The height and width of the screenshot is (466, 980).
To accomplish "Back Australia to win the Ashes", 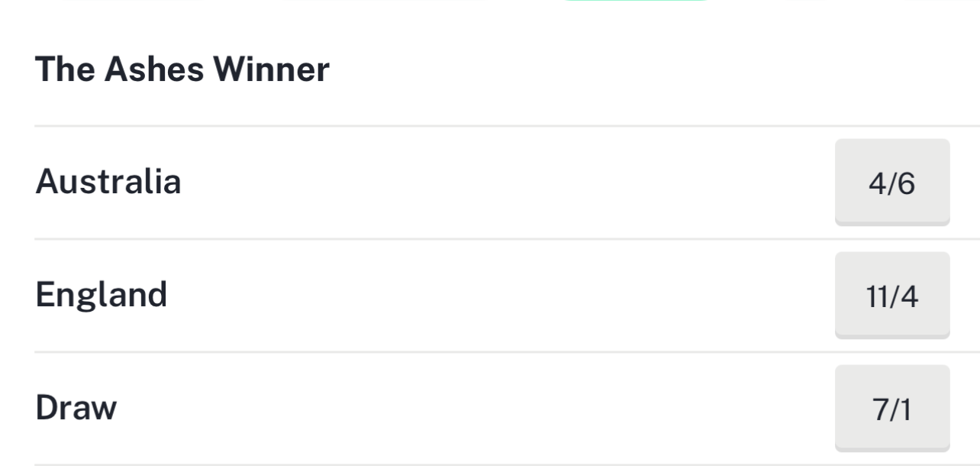I will (x=891, y=183).
